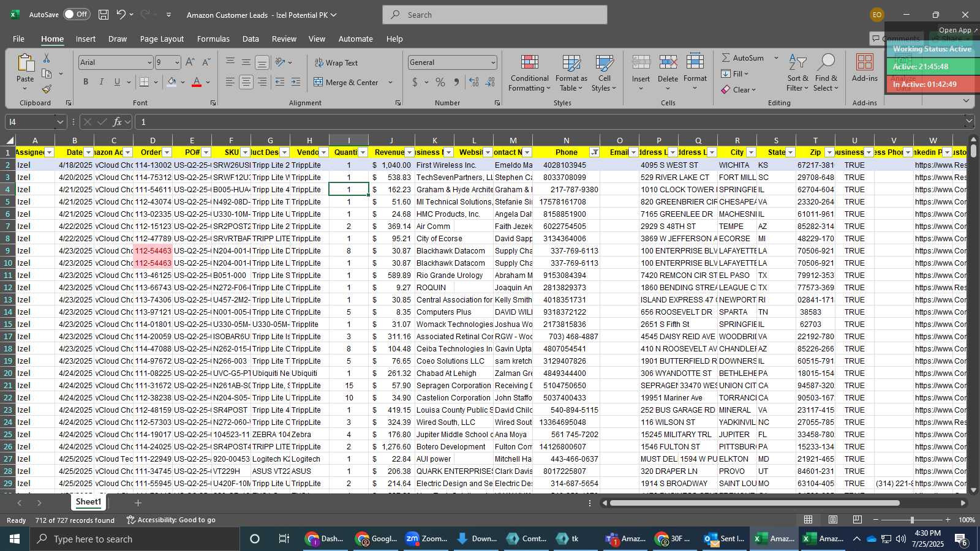Click the Add-ins icon
Screen dimensions: 980x551
click(x=865, y=62)
